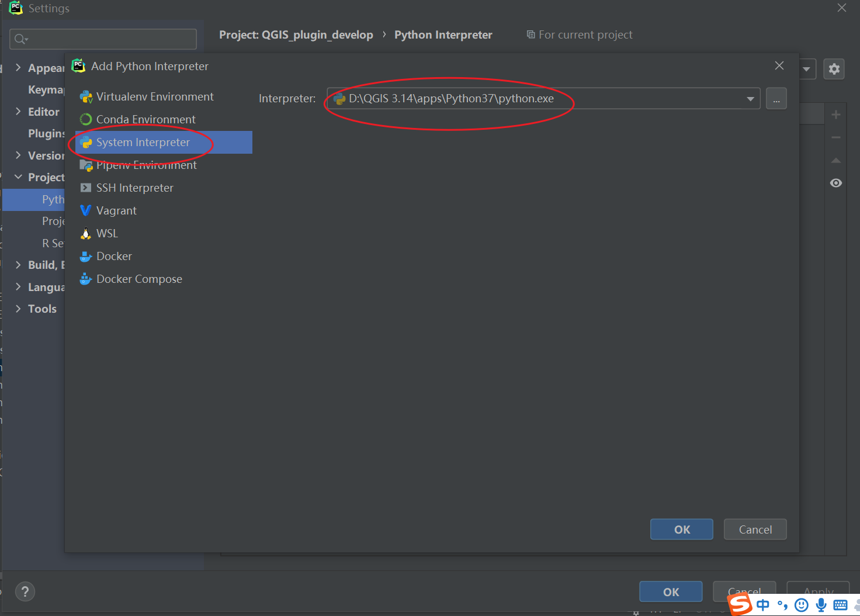Cancel the Add Python Interpreter dialog
Screen dimensions: 860x616
755,530
